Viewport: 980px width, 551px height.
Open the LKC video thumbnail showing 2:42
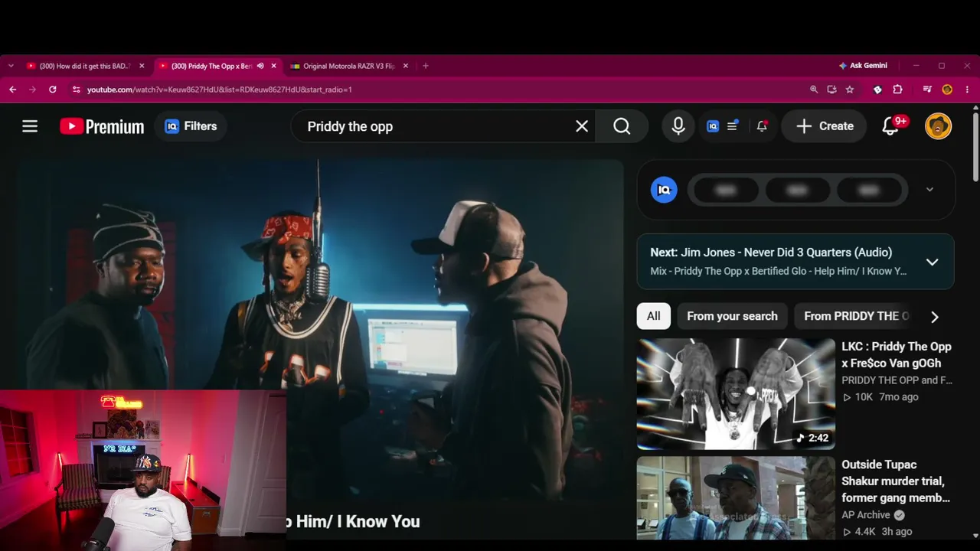point(736,394)
